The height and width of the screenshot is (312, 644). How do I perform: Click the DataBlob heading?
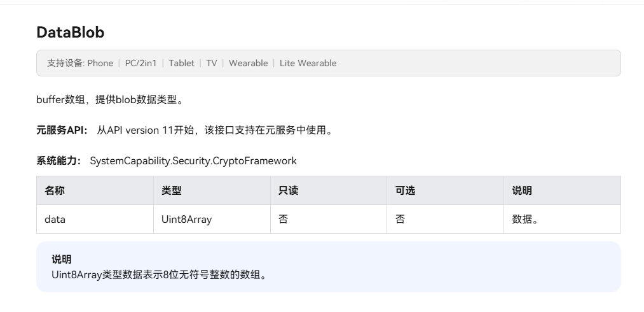coord(70,32)
